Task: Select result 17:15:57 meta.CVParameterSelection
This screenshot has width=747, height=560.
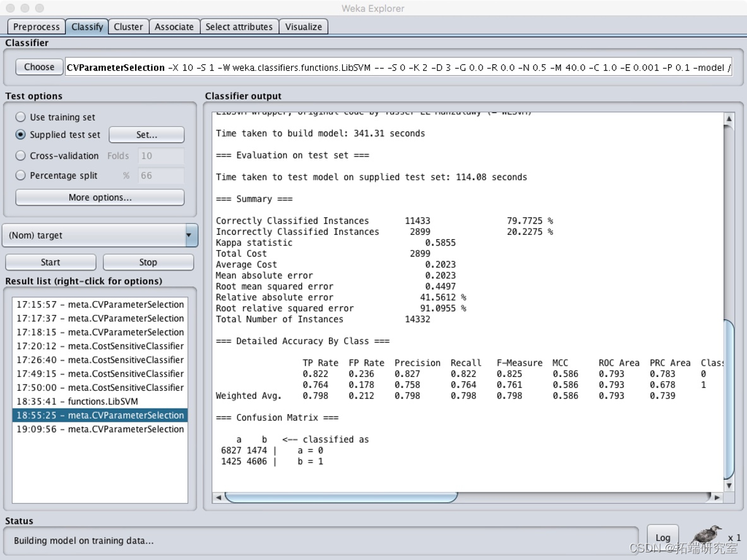Action: point(100,305)
